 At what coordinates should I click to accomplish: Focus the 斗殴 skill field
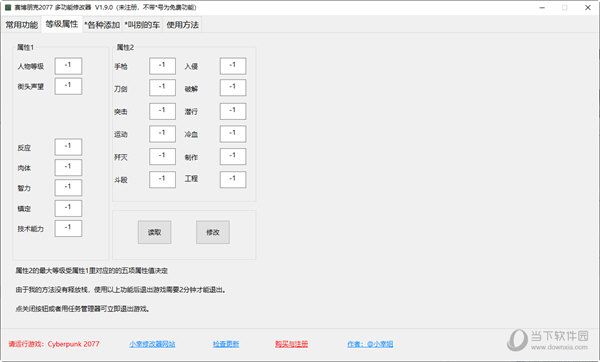coord(162,179)
